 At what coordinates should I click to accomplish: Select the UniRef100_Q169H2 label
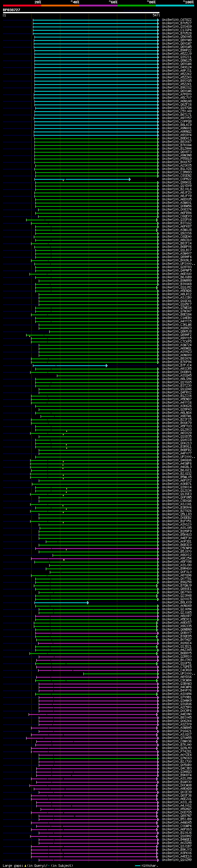(176, 836)
